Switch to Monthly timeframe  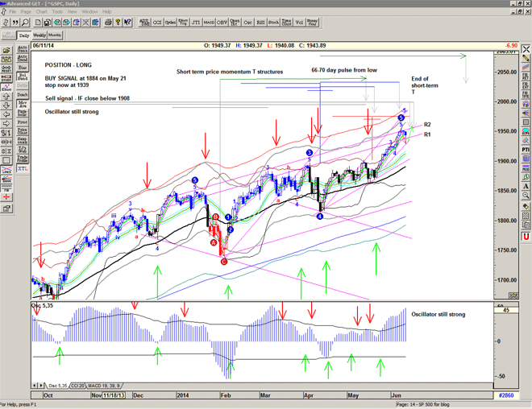pos(56,35)
